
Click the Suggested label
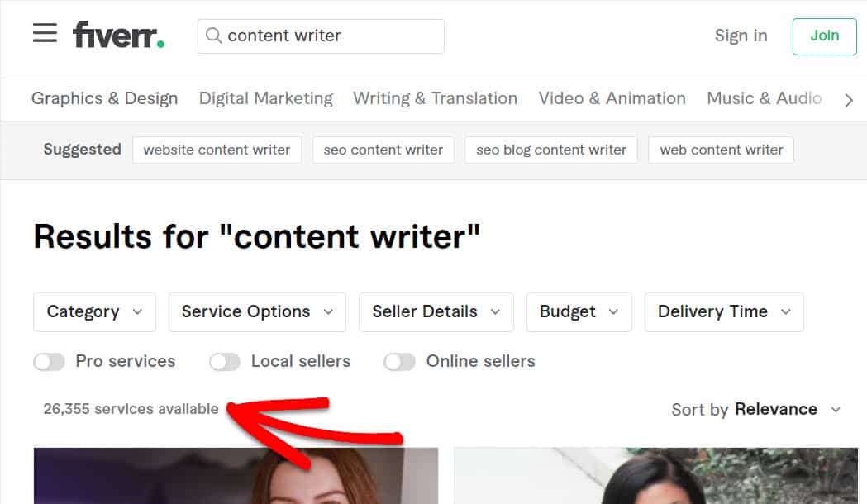[x=83, y=150]
